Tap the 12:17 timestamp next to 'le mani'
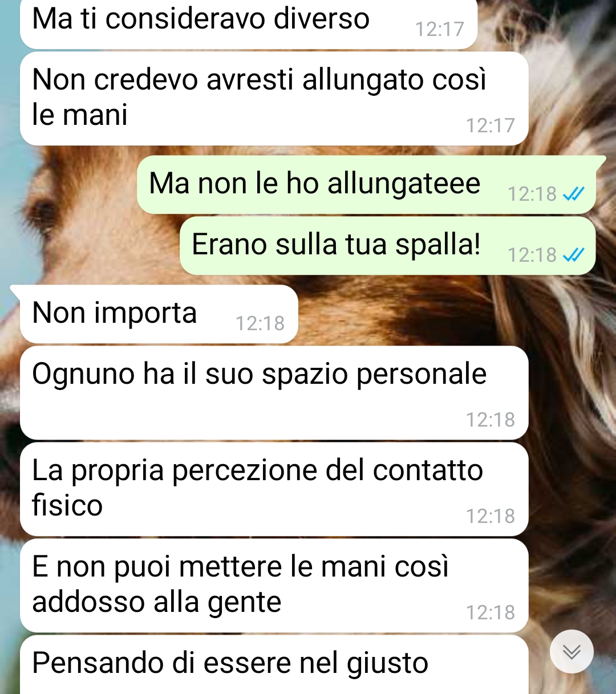The image size is (616, 694). pyautogui.click(x=491, y=125)
